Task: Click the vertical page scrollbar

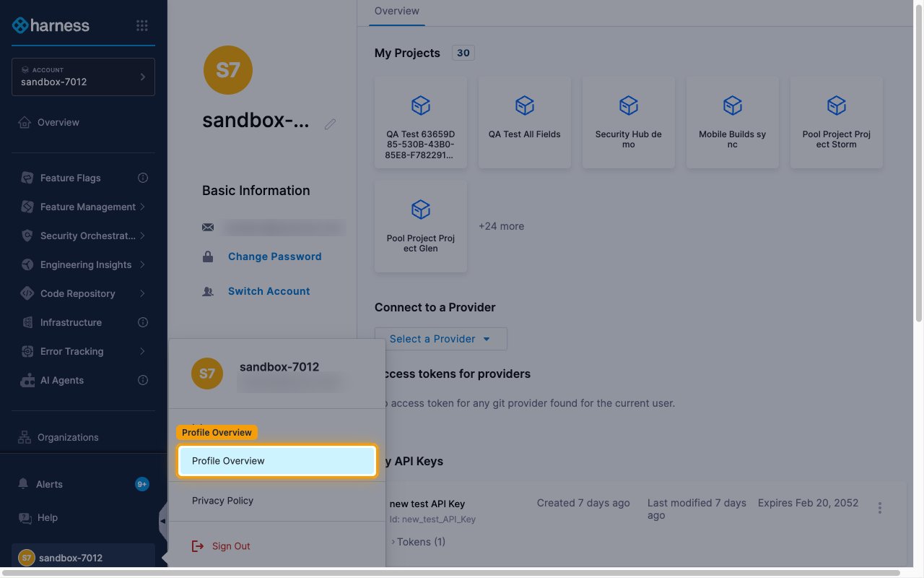Action: coord(919,163)
